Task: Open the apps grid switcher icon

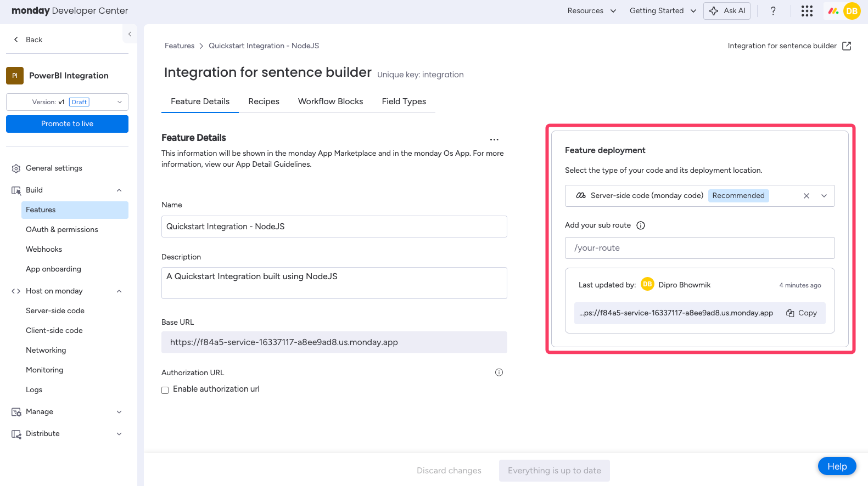Action: [807, 11]
